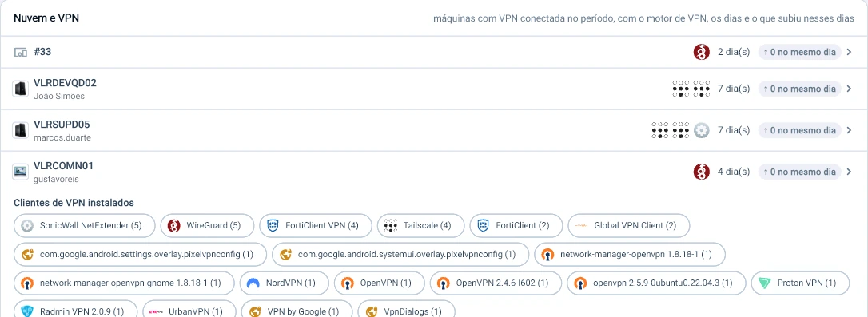
Task: Select the Proton VPN (1) chip label
Action: 806,283
